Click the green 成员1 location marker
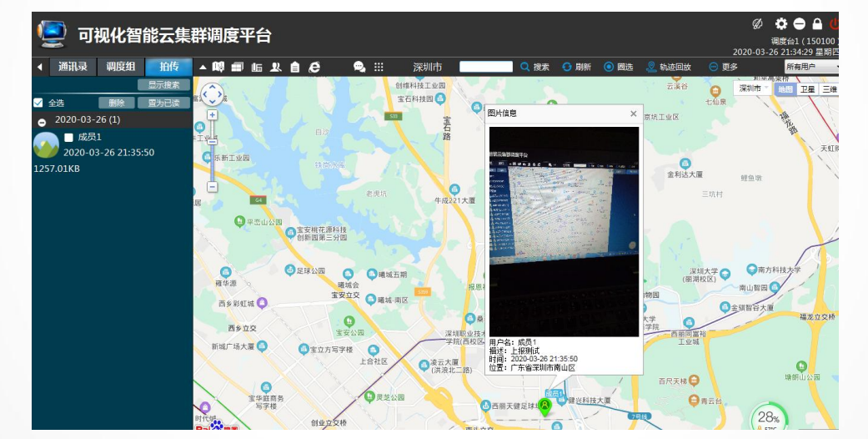This screenshot has height=439, width=868. tap(545, 406)
